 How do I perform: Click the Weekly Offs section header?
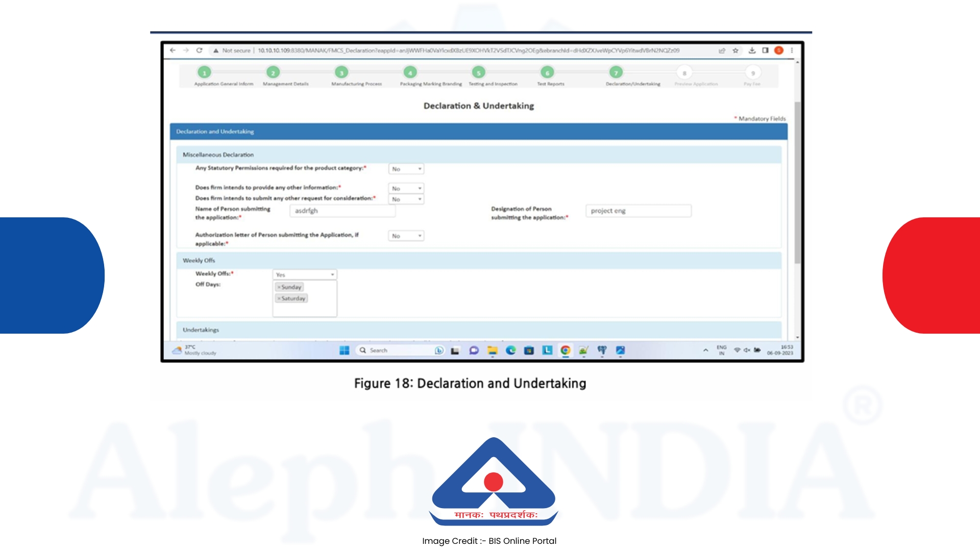pyautogui.click(x=478, y=260)
